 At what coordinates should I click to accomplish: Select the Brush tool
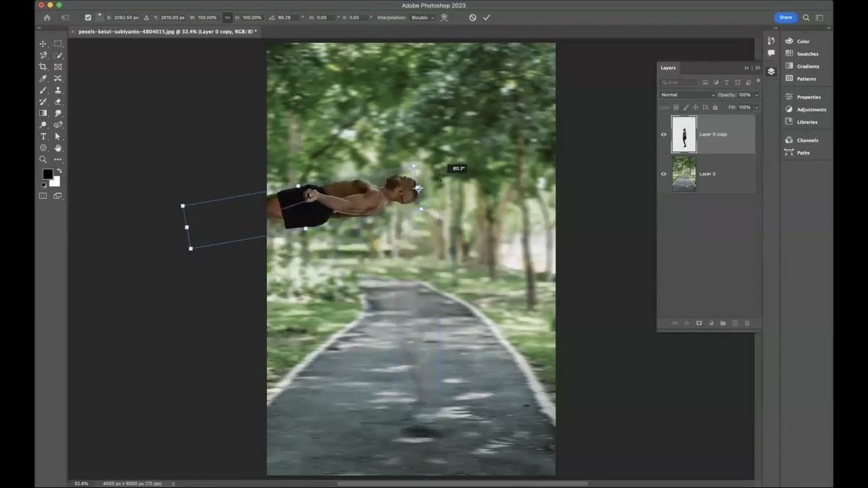[43, 90]
